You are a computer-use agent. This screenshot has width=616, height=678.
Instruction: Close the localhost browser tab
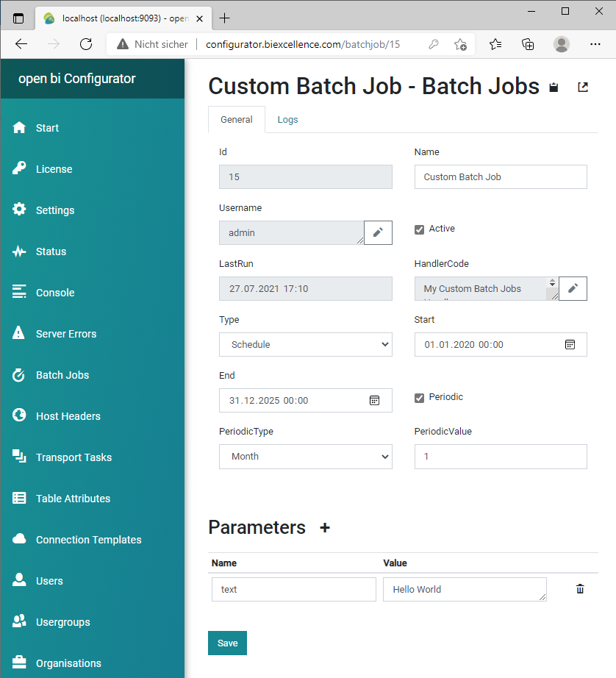point(200,18)
